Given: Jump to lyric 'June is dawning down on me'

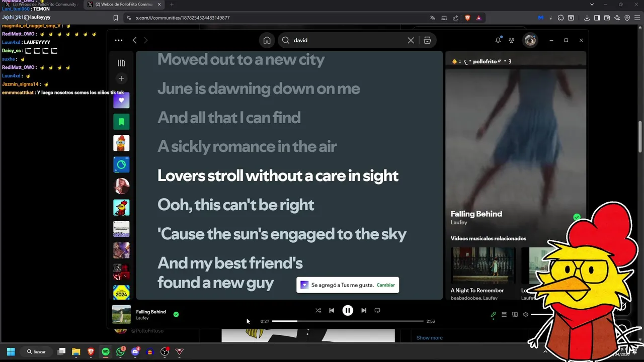Looking at the screenshot, I should [x=259, y=88].
